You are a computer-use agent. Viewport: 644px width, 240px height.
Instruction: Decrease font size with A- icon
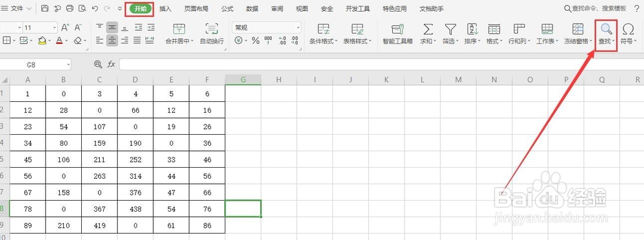(78, 28)
